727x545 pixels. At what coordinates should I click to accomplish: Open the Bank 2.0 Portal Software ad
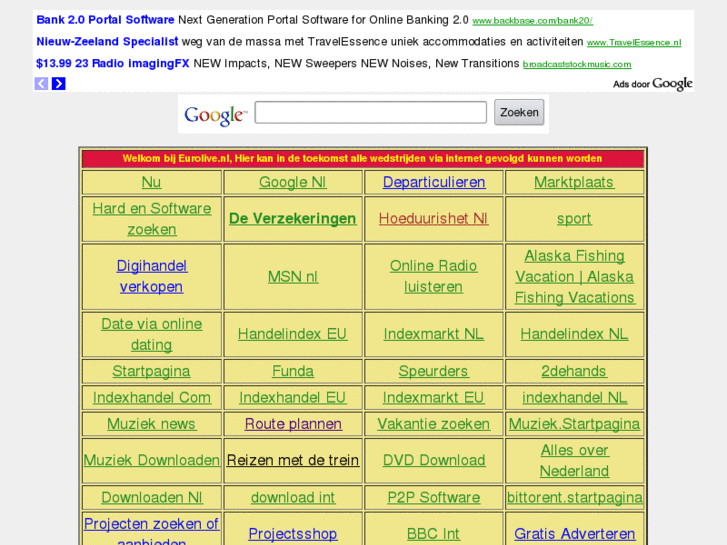coord(105,20)
